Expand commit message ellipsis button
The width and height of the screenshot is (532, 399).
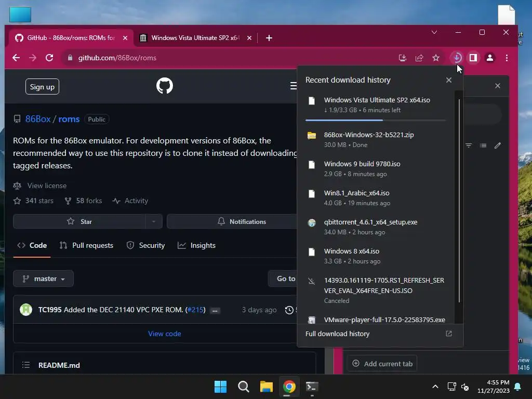(215, 311)
